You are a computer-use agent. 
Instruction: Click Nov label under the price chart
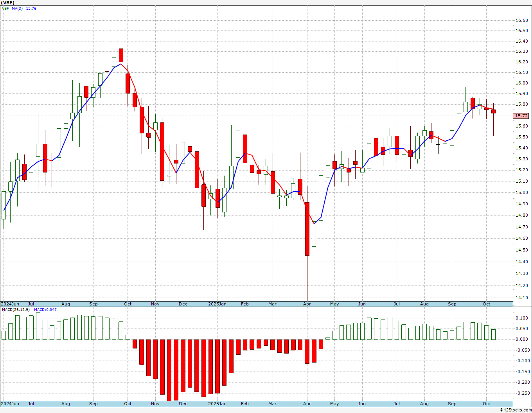point(155,304)
